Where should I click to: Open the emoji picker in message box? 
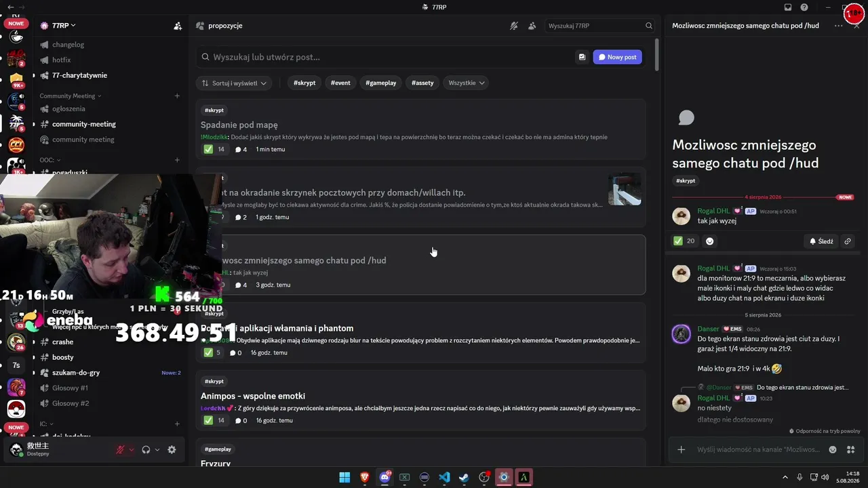[833, 449]
